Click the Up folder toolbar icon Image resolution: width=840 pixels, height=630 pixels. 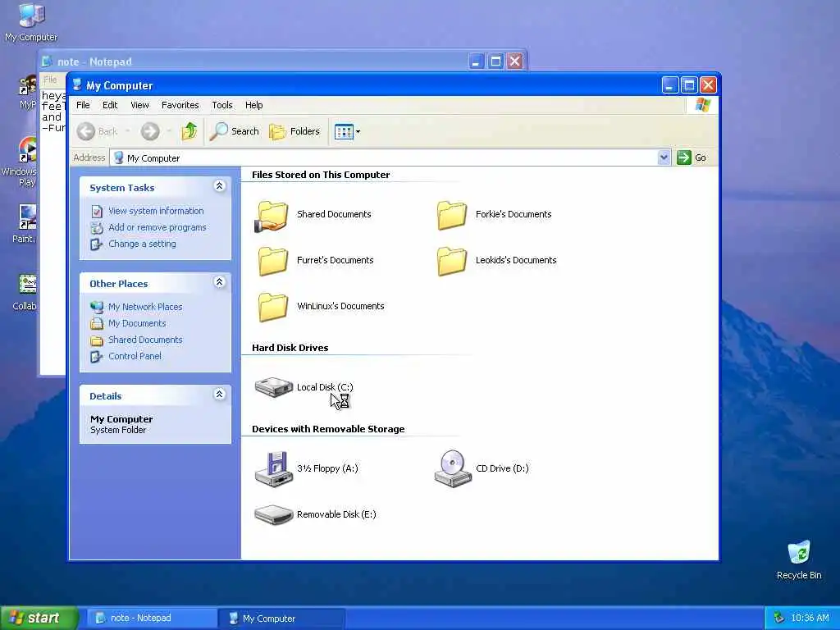[x=189, y=131]
